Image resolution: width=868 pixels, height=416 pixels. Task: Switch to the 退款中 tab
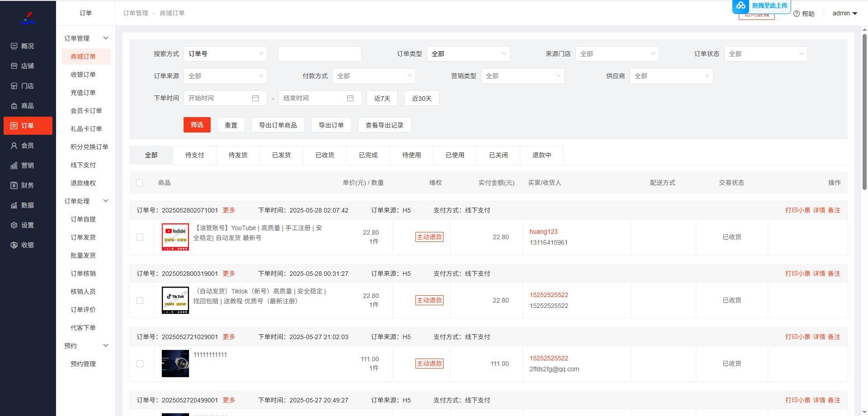point(542,155)
